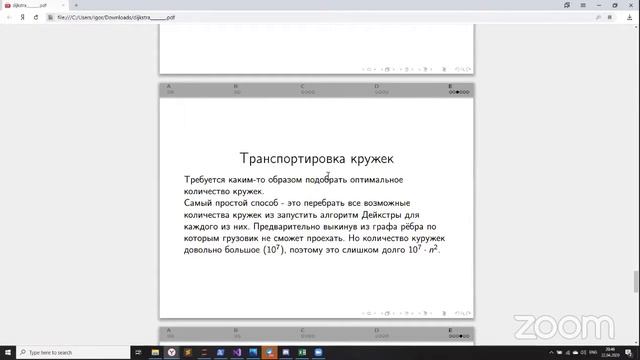Open Sublime Text from the taskbar

point(188,352)
